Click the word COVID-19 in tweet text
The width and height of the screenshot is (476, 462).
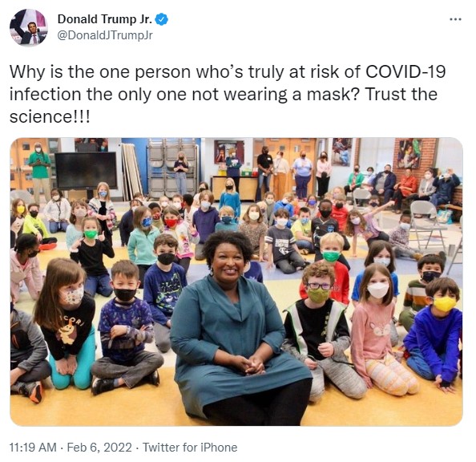point(405,71)
